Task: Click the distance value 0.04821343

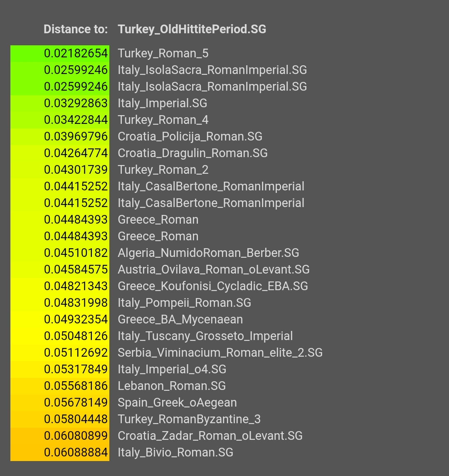Action: tap(76, 286)
